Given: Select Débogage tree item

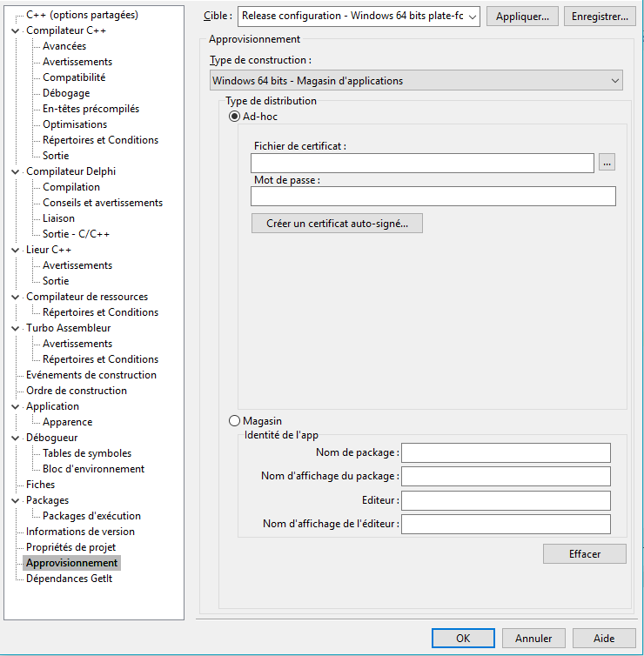Looking at the screenshot, I should pos(66,93).
